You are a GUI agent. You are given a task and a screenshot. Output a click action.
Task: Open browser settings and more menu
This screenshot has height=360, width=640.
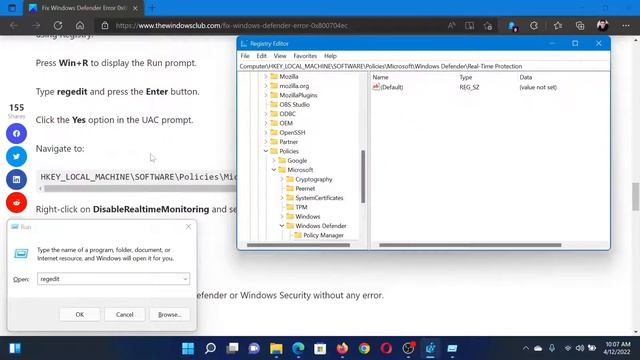coord(626,25)
